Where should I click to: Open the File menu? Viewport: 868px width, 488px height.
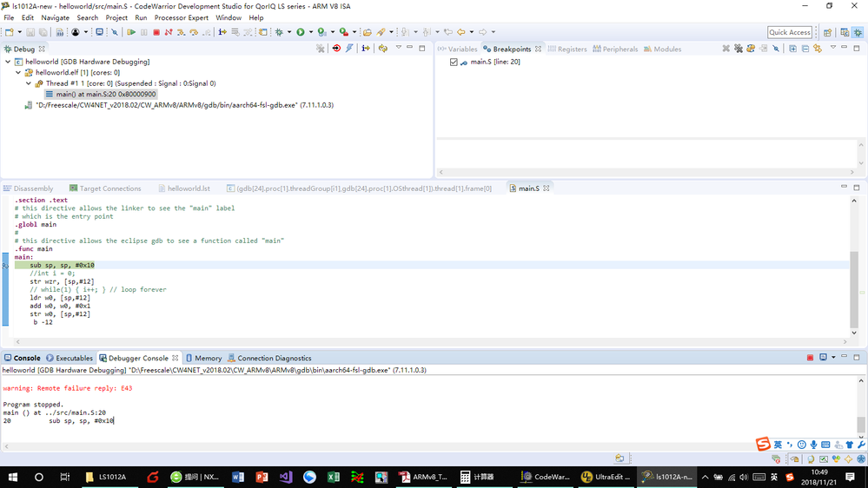(x=9, y=17)
